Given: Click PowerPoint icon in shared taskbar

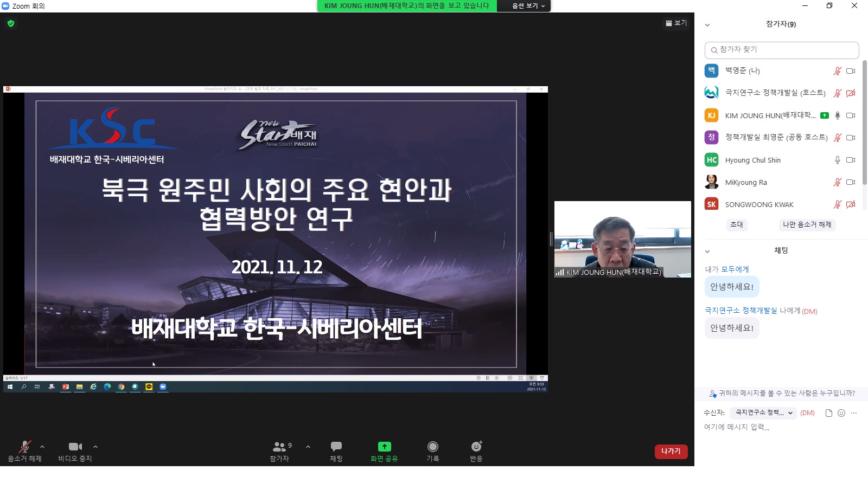Looking at the screenshot, I should [x=66, y=387].
